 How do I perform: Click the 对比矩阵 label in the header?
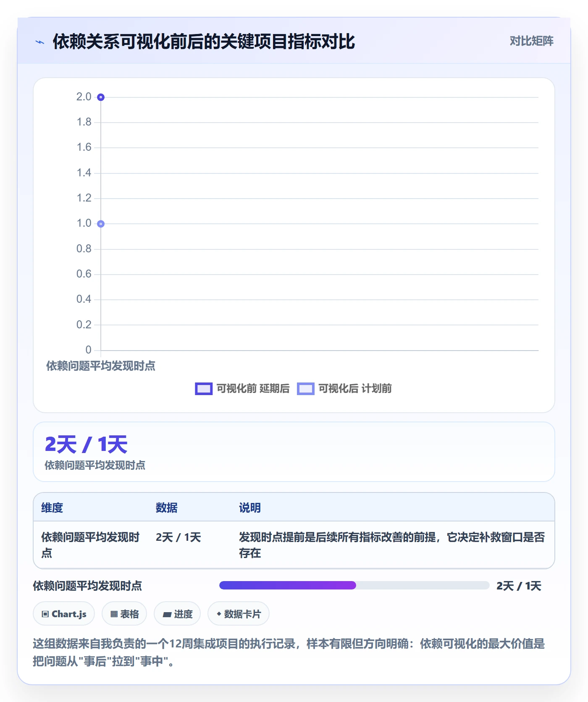pos(532,41)
